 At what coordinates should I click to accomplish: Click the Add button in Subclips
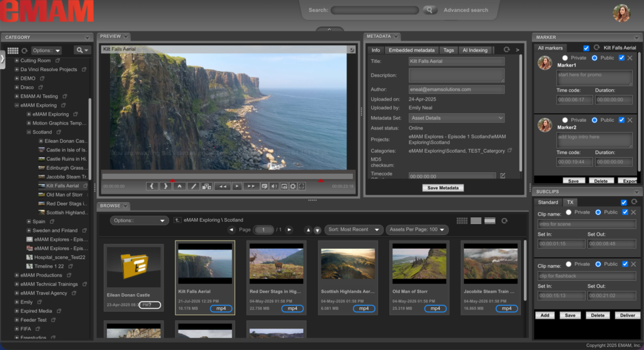pyautogui.click(x=545, y=315)
